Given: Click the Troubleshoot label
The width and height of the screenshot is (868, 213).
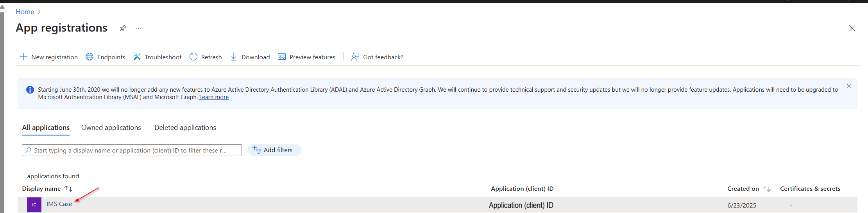Looking at the screenshot, I should [163, 57].
